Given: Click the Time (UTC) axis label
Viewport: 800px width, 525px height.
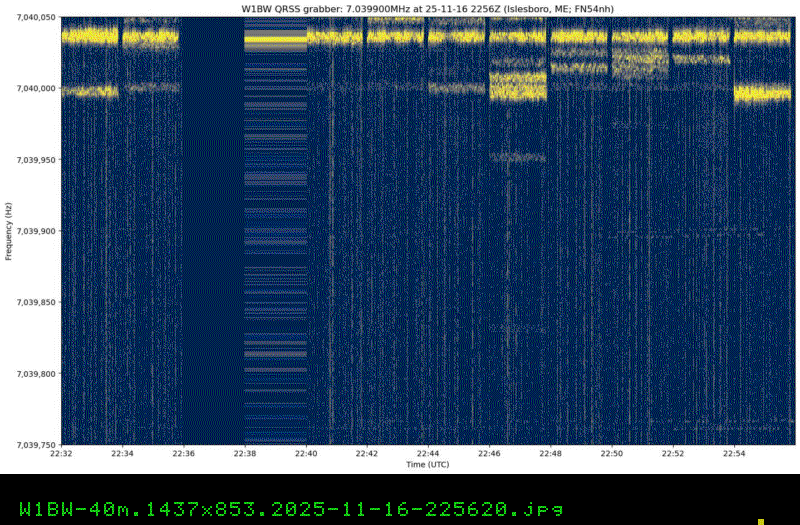Looking at the screenshot, I should pos(428,464).
